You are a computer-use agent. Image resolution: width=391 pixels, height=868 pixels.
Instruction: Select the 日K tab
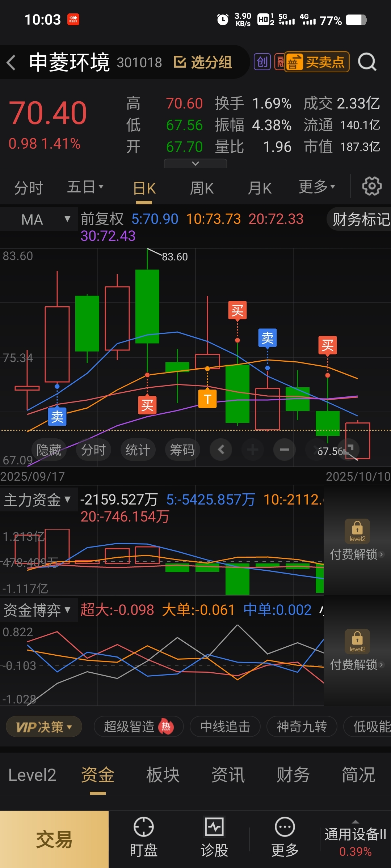pyautogui.click(x=144, y=188)
